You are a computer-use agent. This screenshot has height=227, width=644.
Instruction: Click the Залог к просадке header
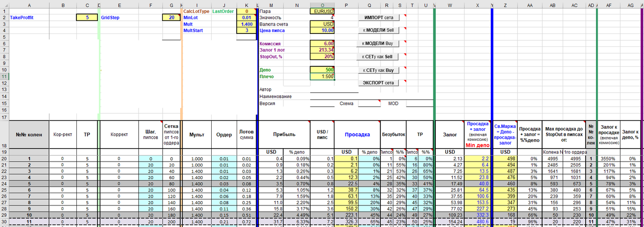(x=609, y=135)
